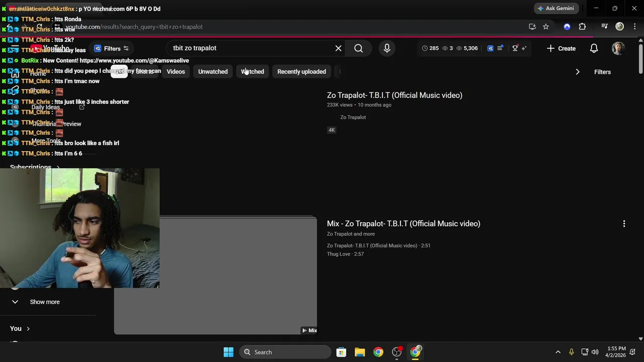The image size is (644, 362).
Task: Open the YouTube guide hamburger menu
Action: (15, 49)
